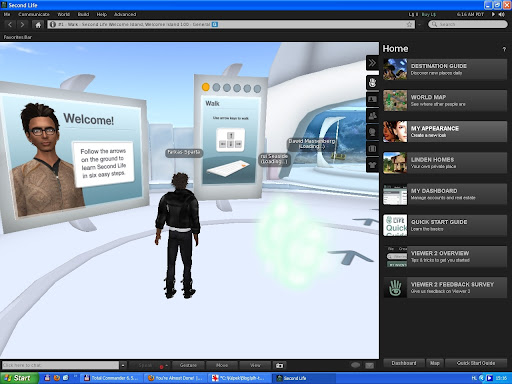Open the Gesture list button

pos(188,365)
